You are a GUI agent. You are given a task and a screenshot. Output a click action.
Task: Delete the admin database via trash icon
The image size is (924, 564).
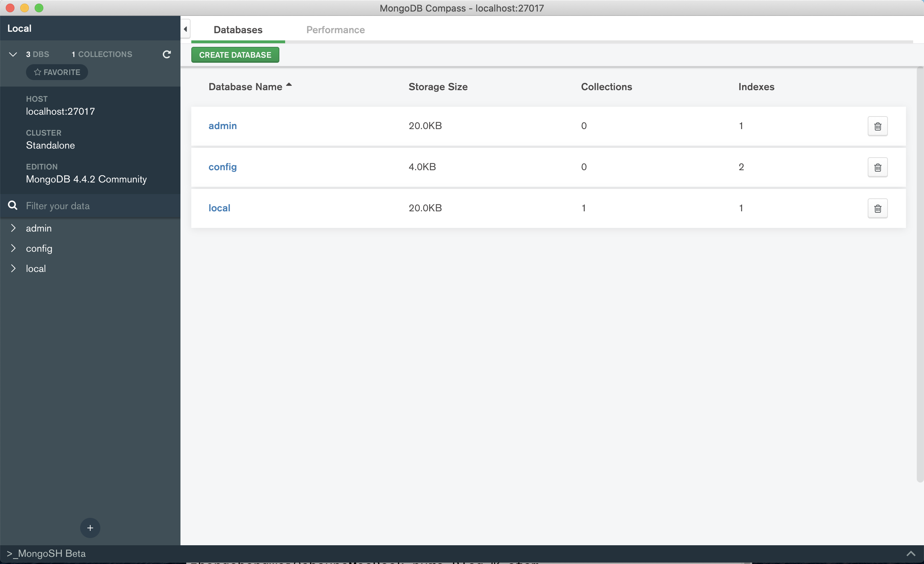coord(877,126)
